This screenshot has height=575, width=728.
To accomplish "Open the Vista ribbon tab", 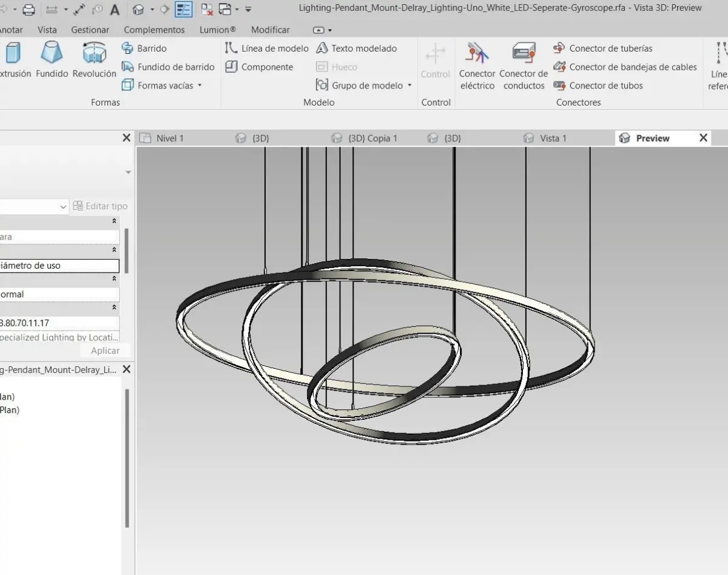I will click(47, 30).
